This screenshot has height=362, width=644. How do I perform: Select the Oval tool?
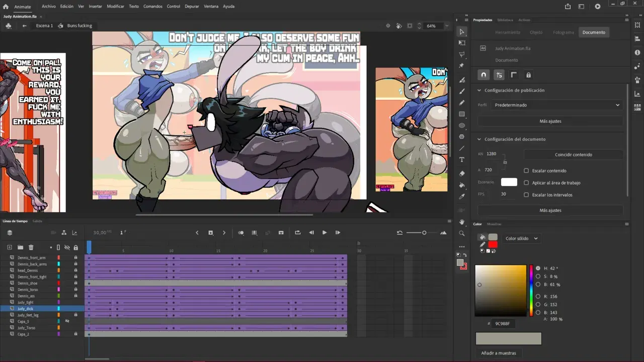coord(462,126)
